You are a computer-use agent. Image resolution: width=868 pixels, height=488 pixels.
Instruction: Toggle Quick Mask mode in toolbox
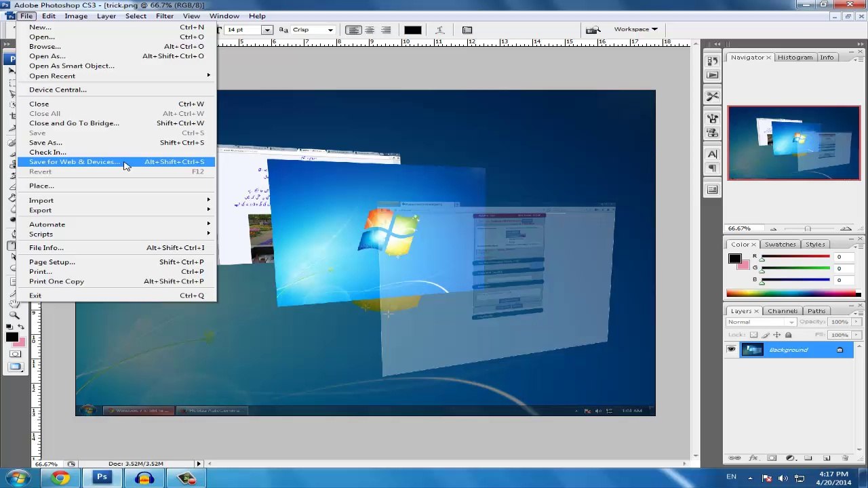(x=16, y=354)
